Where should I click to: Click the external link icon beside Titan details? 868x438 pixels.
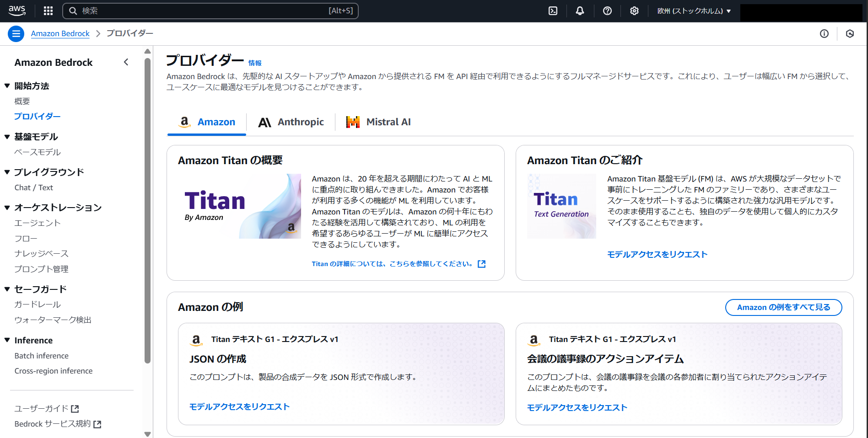pyautogui.click(x=481, y=264)
